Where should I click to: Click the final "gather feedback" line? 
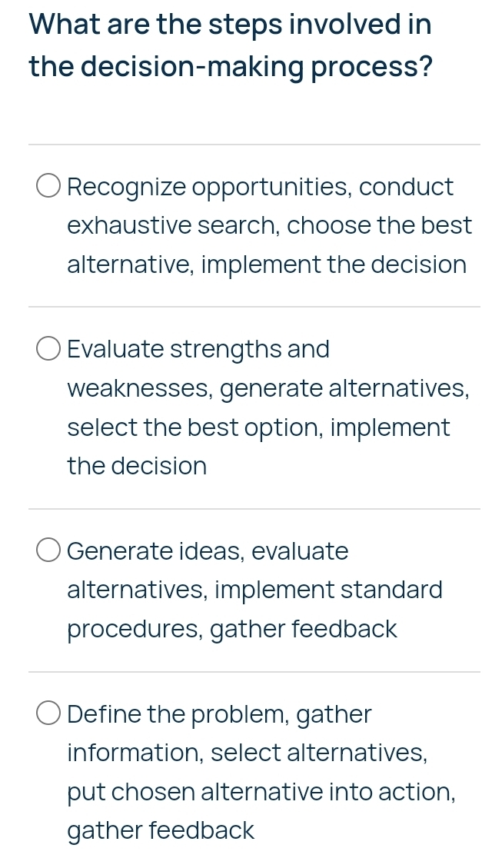[161, 830]
